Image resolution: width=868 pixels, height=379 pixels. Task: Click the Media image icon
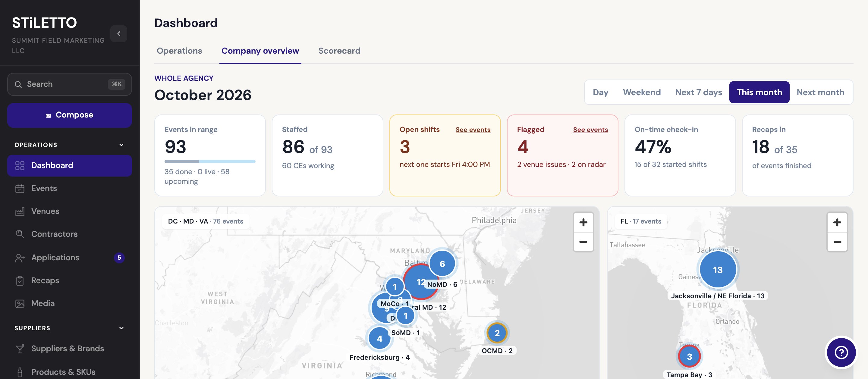20,304
